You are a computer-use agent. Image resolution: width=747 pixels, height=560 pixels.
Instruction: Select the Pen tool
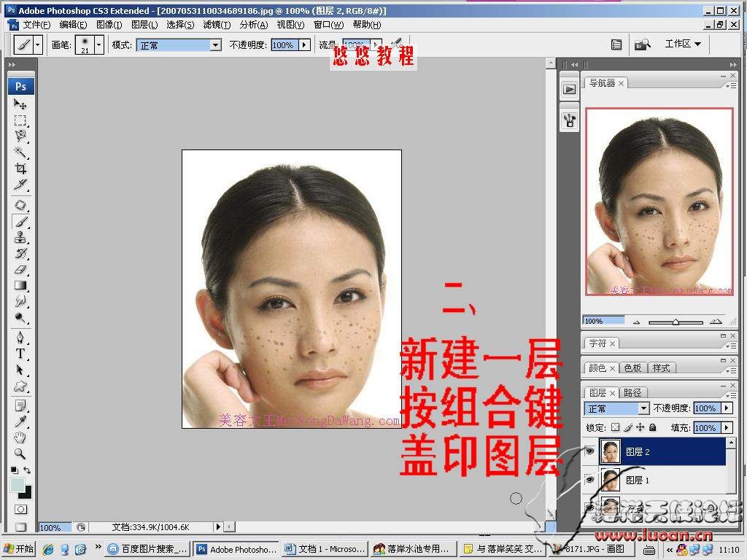20,338
